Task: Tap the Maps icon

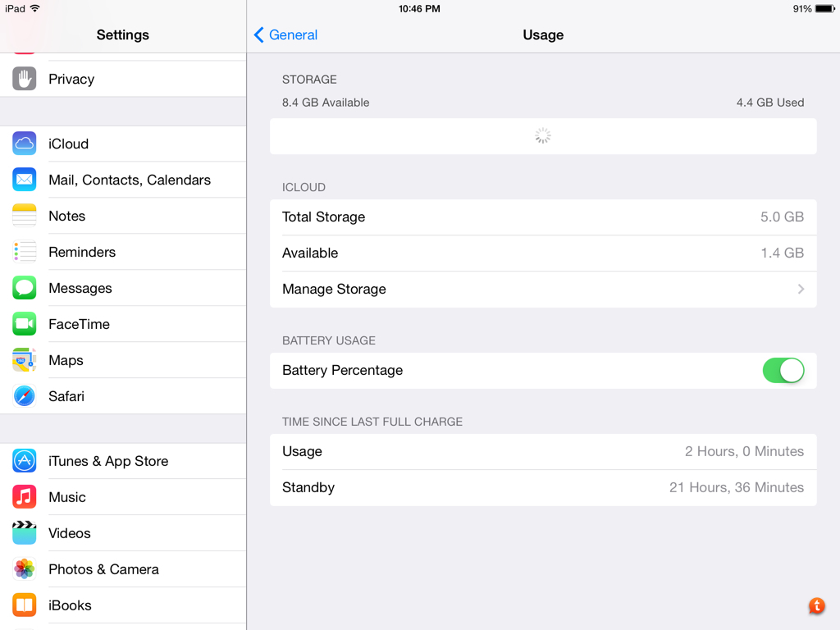Action: pyautogui.click(x=24, y=360)
